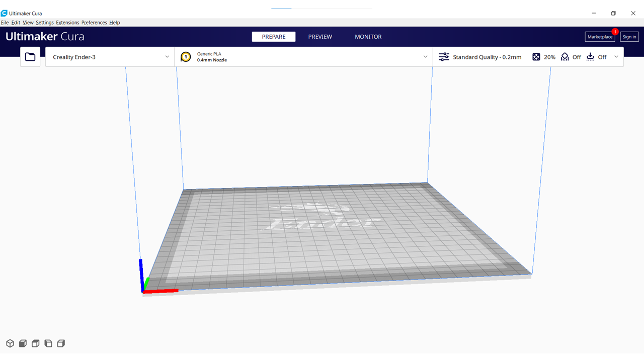Viewport: 644px width, 362px height.
Task: Click the print profile sliders icon
Action: [444, 57]
